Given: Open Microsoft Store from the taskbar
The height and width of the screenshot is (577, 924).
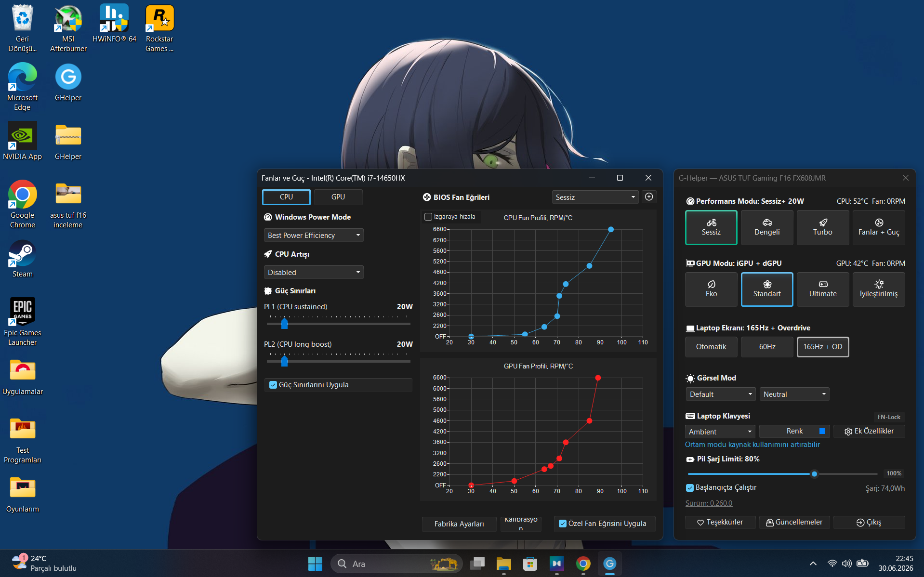Looking at the screenshot, I should click(x=530, y=564).
